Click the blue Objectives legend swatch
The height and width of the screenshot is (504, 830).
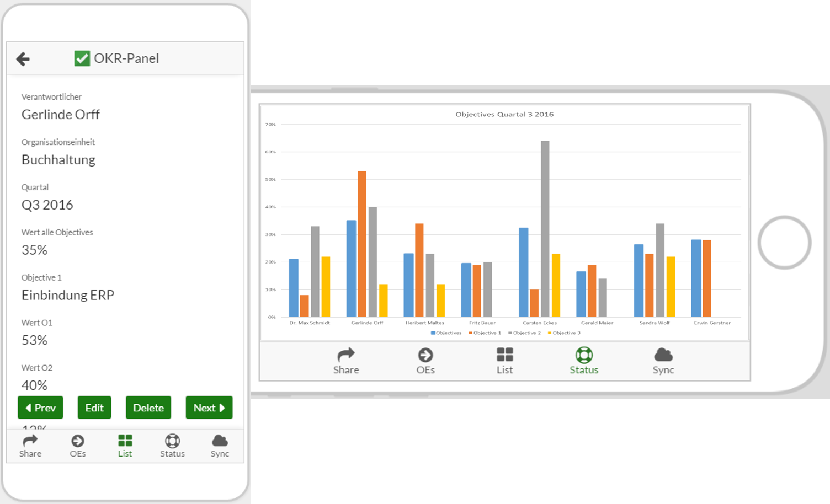[433, 333]
